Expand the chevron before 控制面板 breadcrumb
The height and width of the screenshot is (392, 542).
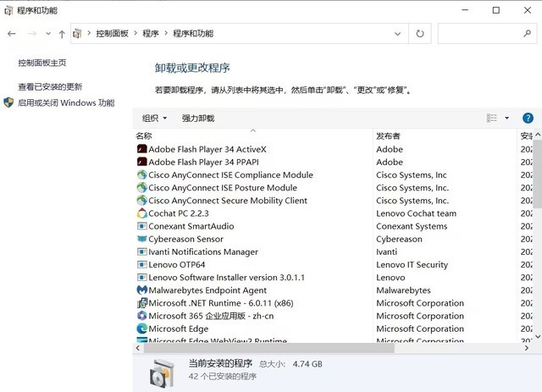(89, 33)
